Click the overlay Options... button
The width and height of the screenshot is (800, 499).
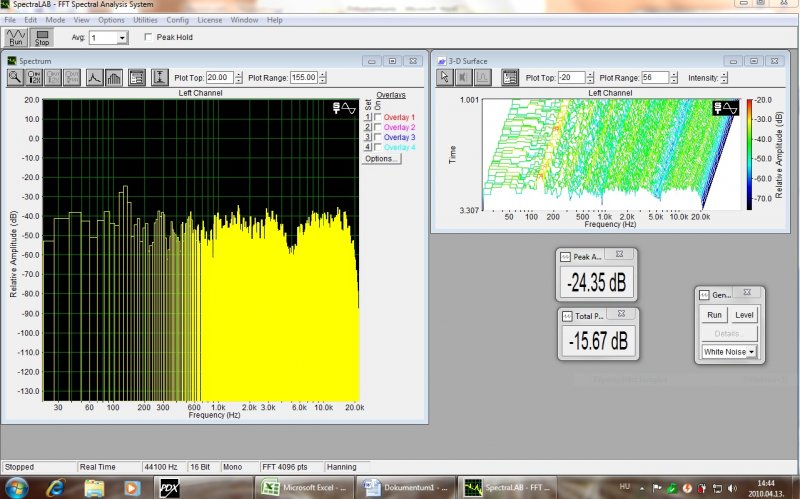coord(381,159)
